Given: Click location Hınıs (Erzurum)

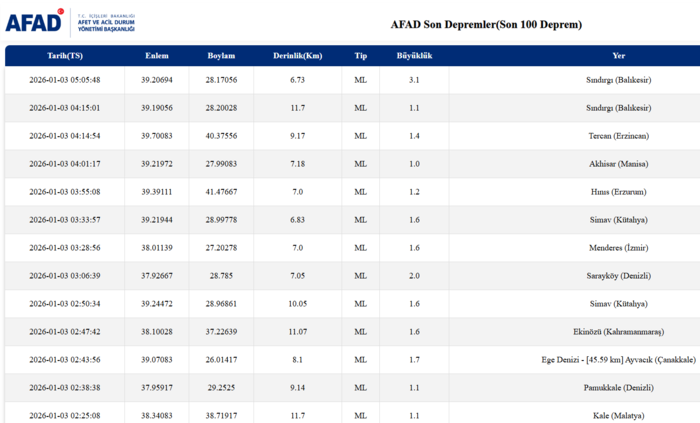Looking at the screenshot, I should 618,192.
